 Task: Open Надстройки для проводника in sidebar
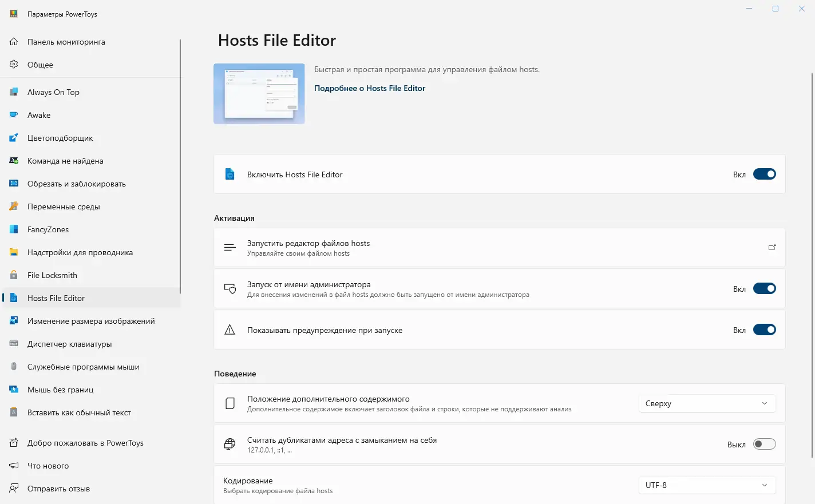pyautogui.click(x=80, y=252)
